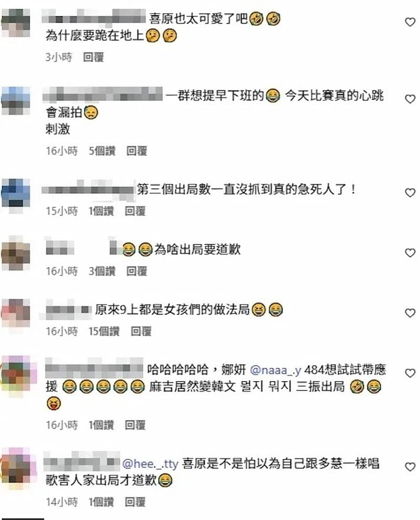Viewport: 420px width, 520px height.
Task: Open the @naaa_.y mention link
Action: tap(275, 369)
